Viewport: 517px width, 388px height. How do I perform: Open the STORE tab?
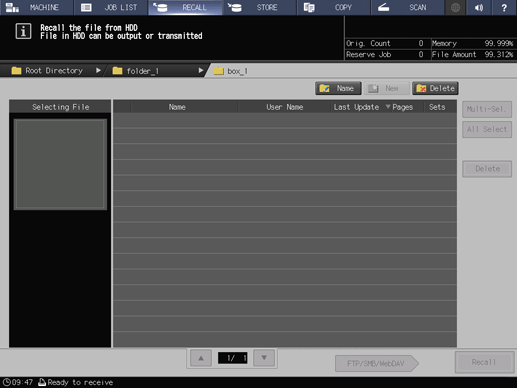[x=260, y=7]
